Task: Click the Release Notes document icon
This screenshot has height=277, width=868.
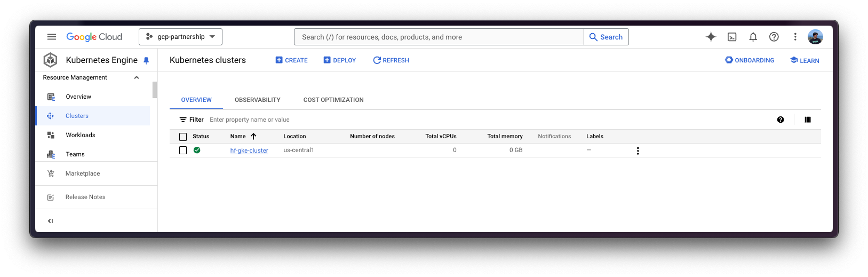Action: click(x=51, y=197)
